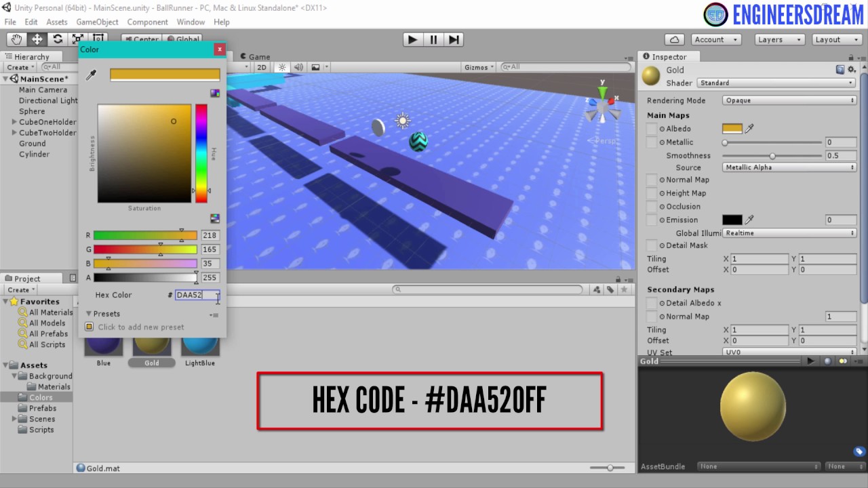
Task: Click the Pause button
Action: [x=433, y=39]
